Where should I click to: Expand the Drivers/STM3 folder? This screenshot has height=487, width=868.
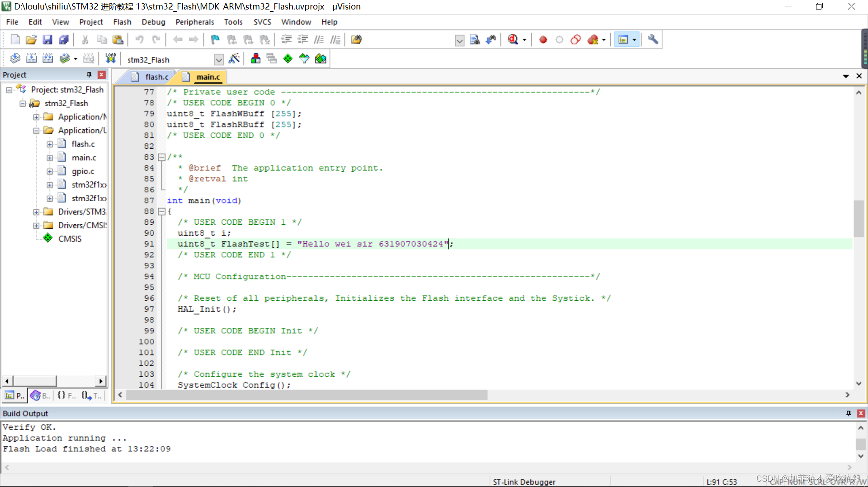[x=36, y=212]
